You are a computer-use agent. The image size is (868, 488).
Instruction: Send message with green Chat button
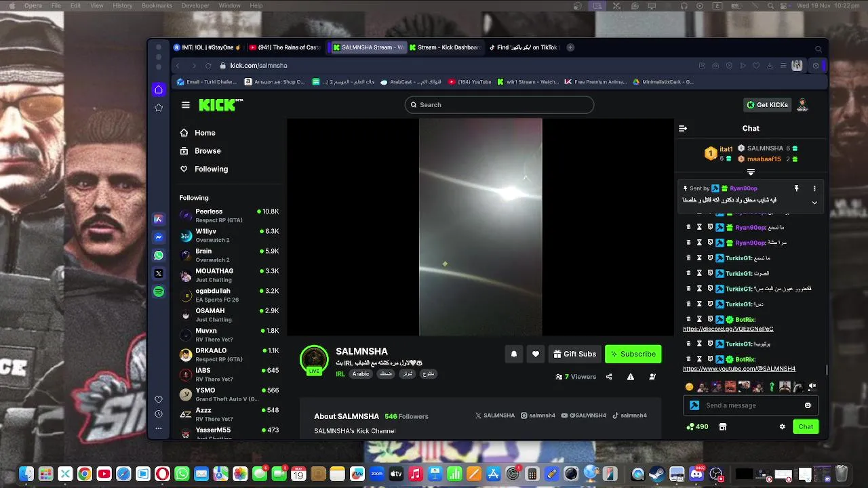806,426
